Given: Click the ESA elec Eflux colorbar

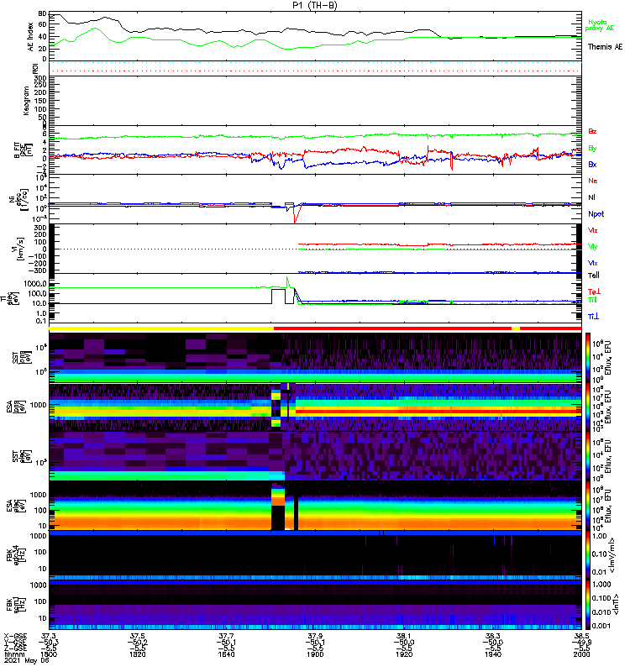Looking at the screenshot, I should coord(588,506).
